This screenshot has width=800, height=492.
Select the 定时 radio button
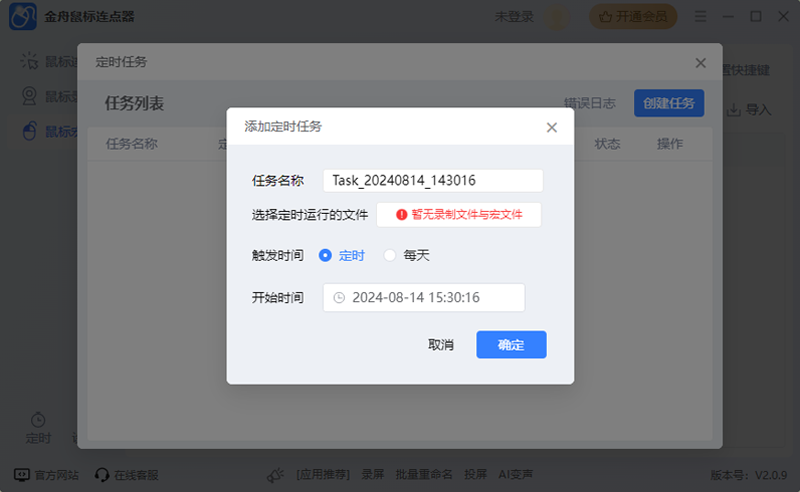tap(325, 255)
